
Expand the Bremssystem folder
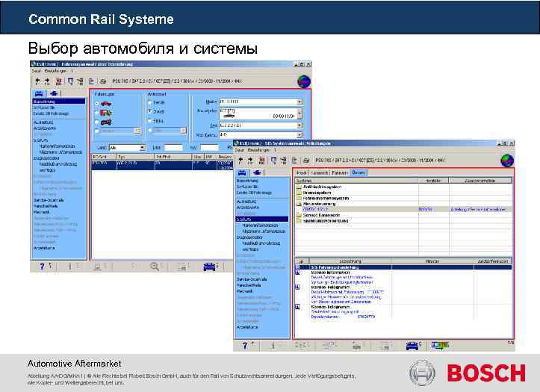pyautogui.click(x=299, y=193)
